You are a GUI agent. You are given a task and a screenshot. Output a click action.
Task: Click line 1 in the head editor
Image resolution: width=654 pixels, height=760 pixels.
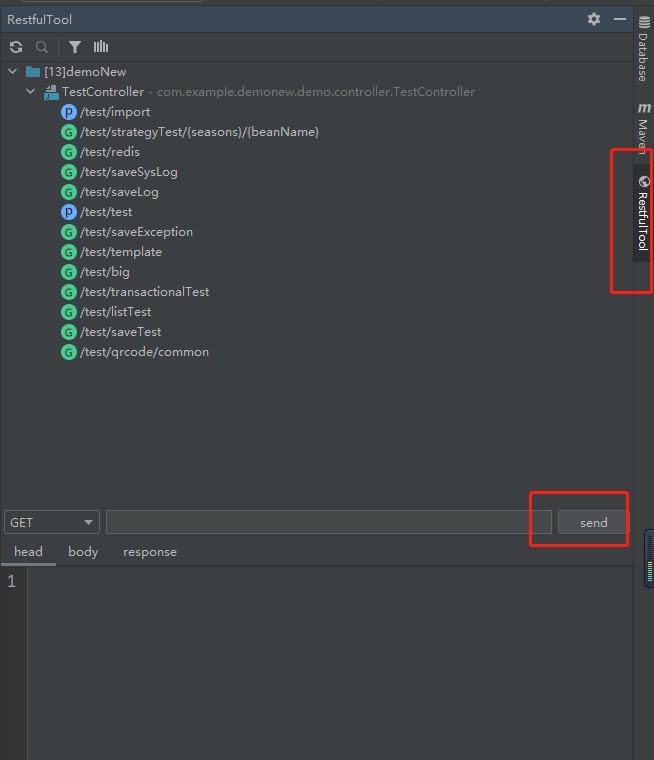coord(330,581)
